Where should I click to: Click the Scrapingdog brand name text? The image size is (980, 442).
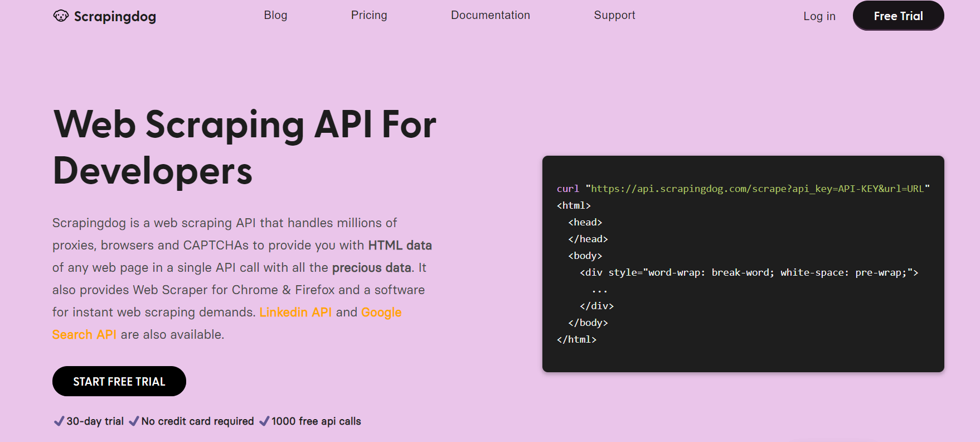[115, 17]
